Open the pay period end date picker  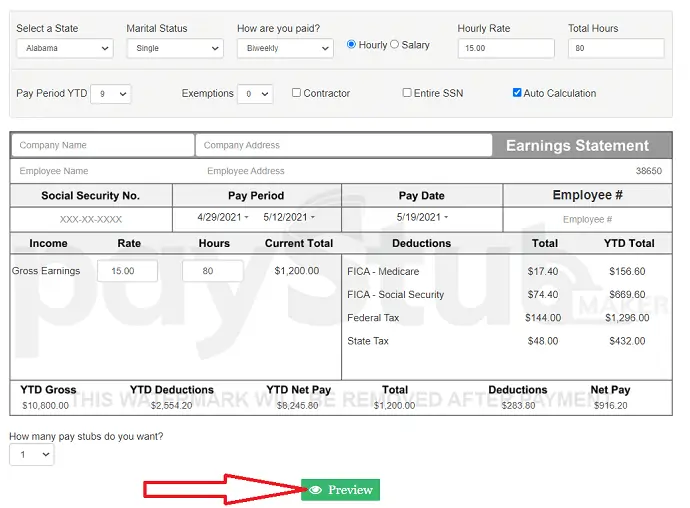click(289, 217)
